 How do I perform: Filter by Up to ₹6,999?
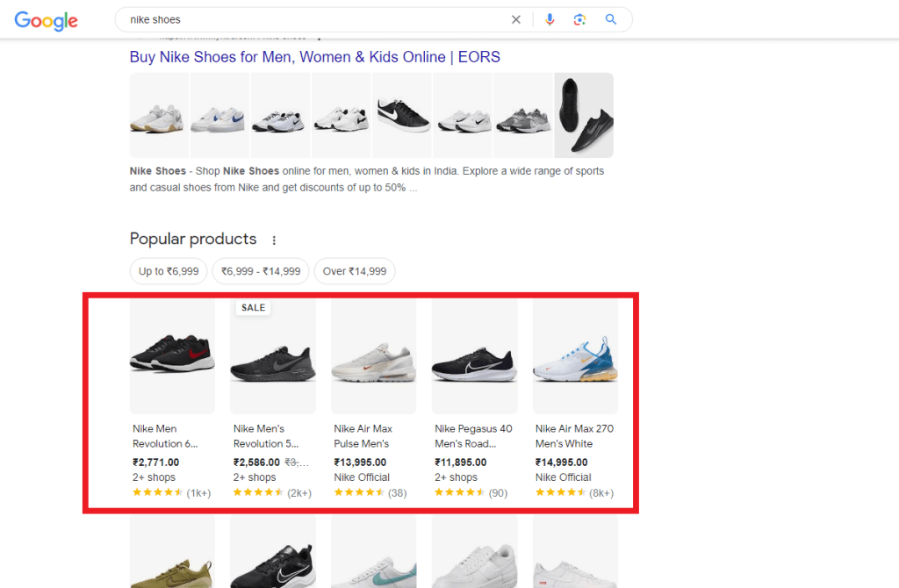coord(169,271)
